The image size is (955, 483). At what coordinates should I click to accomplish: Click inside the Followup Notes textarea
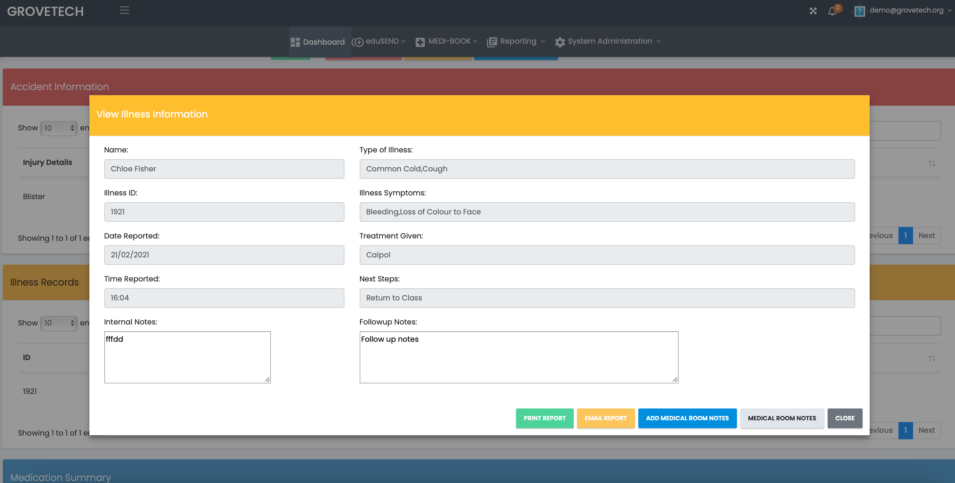click(518, 356)
